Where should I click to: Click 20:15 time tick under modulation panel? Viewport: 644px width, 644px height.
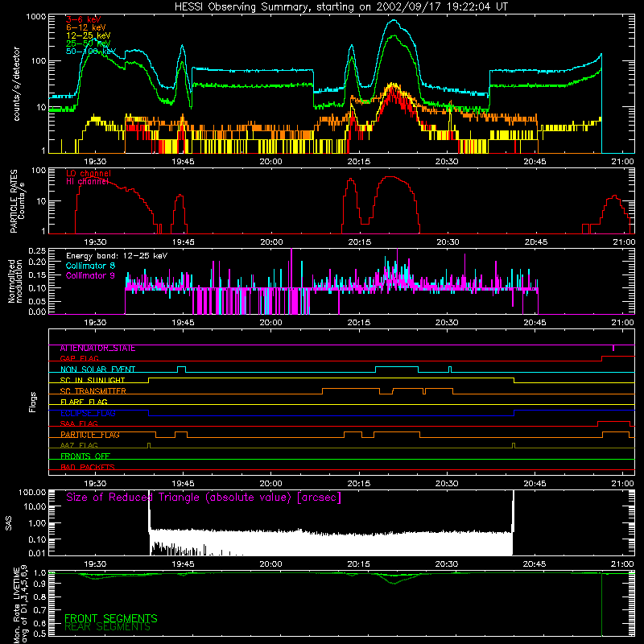click(358, 323)
